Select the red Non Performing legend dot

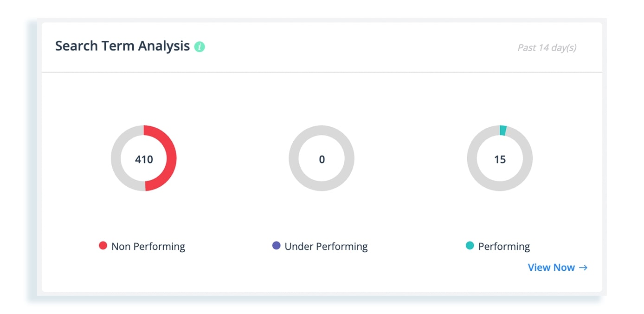[x=103, y=246]
